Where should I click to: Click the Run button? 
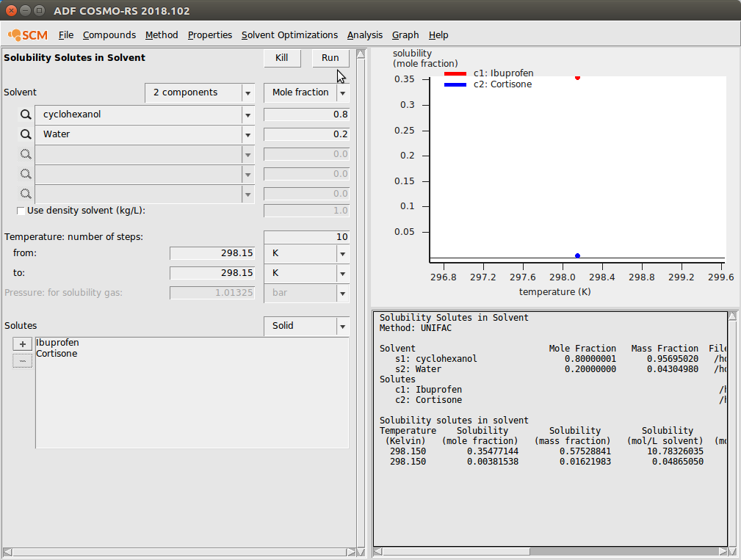click(x=330, y=57)
